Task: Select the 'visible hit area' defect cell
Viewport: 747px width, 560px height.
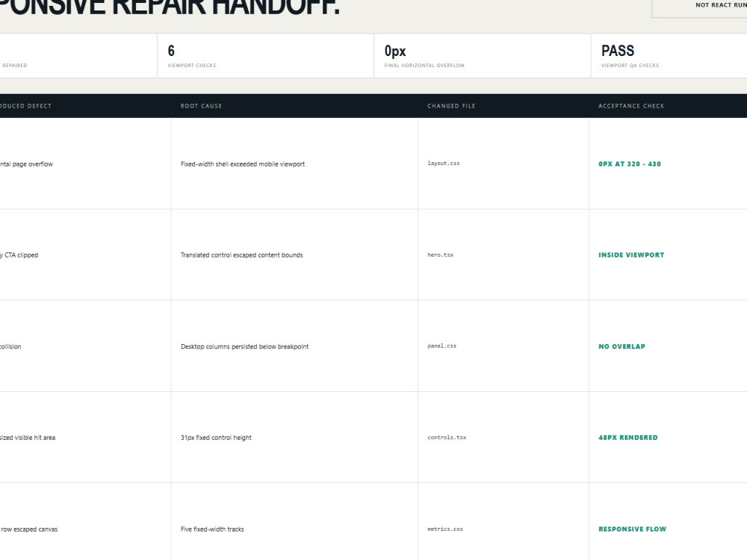Action: pos(86,437)
